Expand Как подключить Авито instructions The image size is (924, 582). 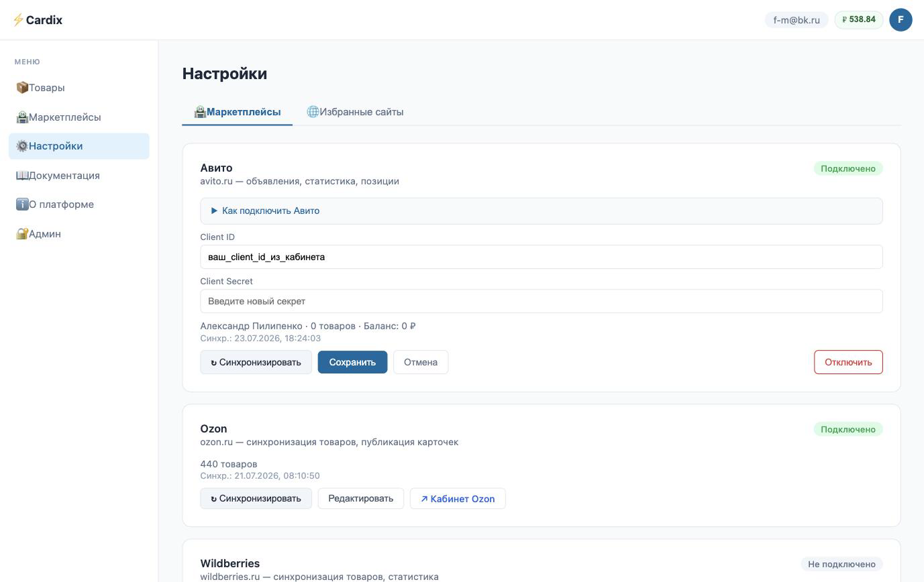click(541, 211)
